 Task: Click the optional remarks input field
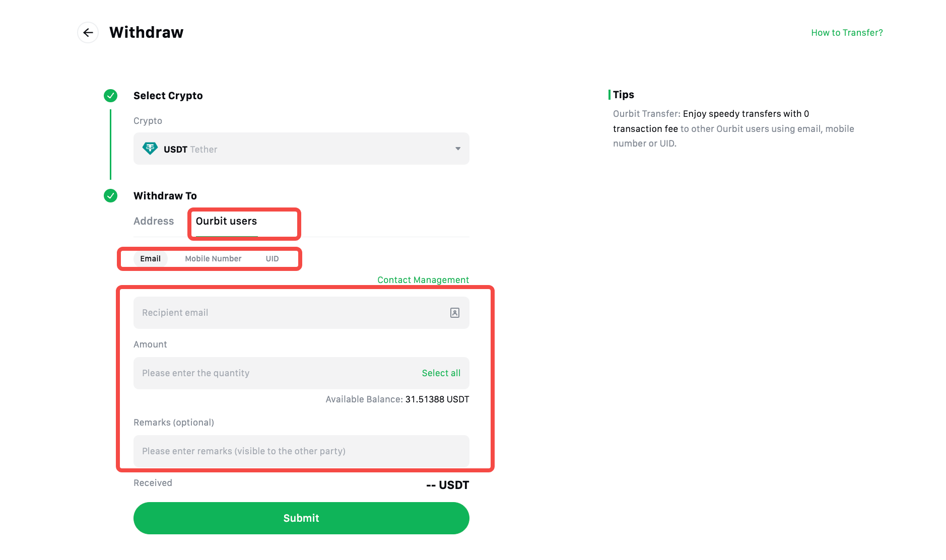click(x=301, y=451)
